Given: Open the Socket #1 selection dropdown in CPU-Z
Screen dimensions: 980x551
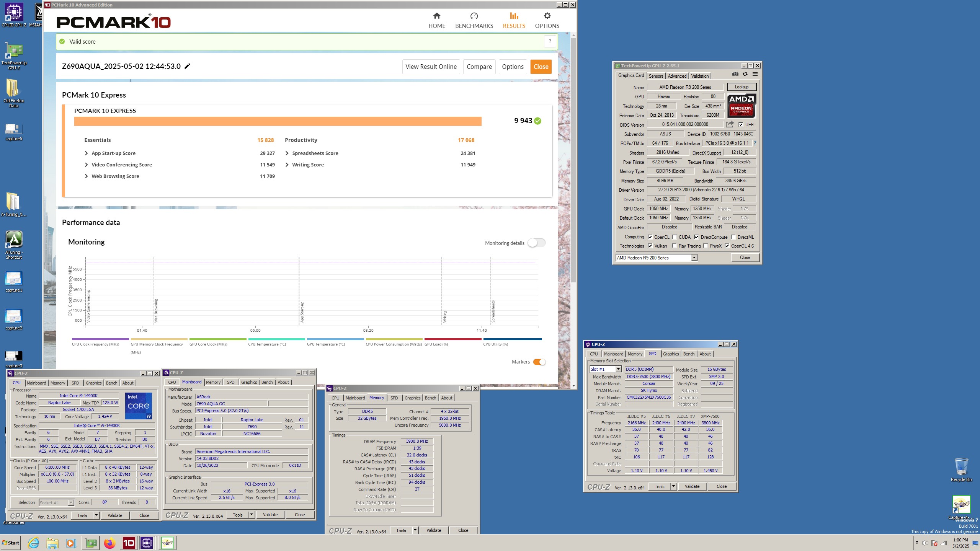Looking at the screenshot, I should point(71,502).
